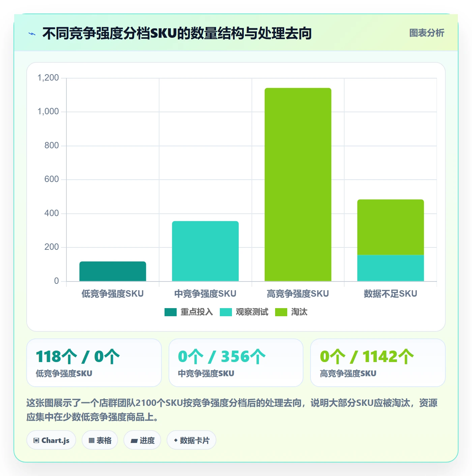Click the 图表分析 label in header
The height and width of the screenshot is (476, 472).
pyautogui.click(x=426, y=33)
